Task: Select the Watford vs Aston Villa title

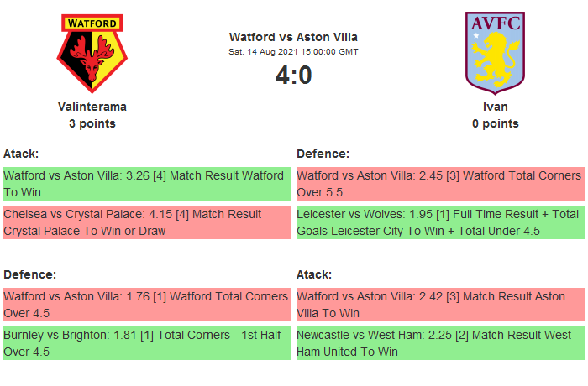Action: (x=293, y=37)
